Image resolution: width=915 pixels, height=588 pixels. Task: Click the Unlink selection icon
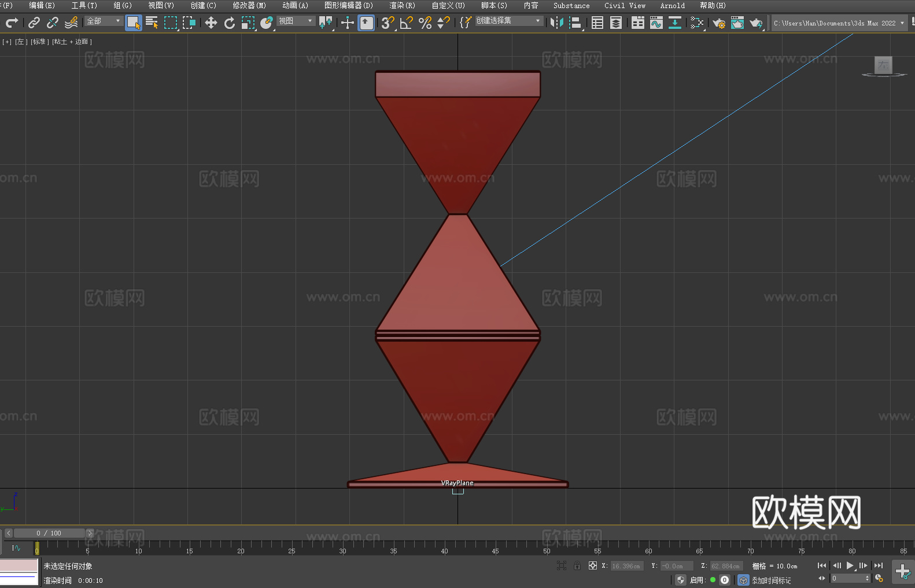click(x=53, y=23)
